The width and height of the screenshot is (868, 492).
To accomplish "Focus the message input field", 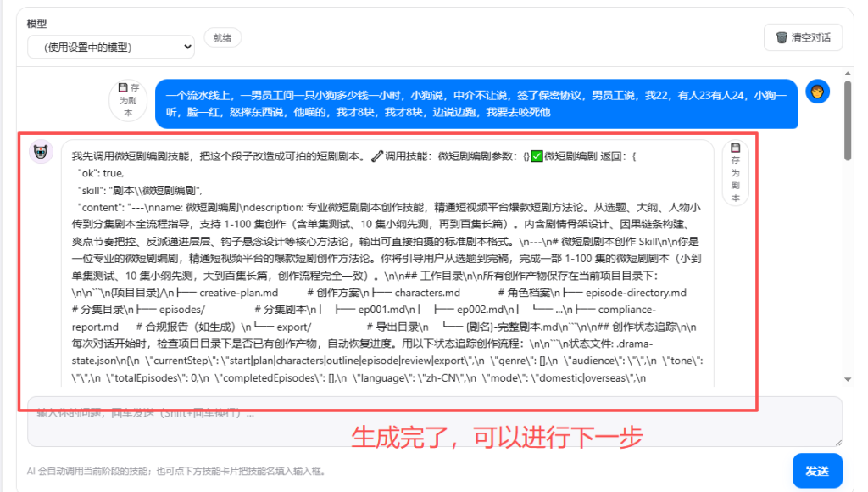I will (435, 422).
